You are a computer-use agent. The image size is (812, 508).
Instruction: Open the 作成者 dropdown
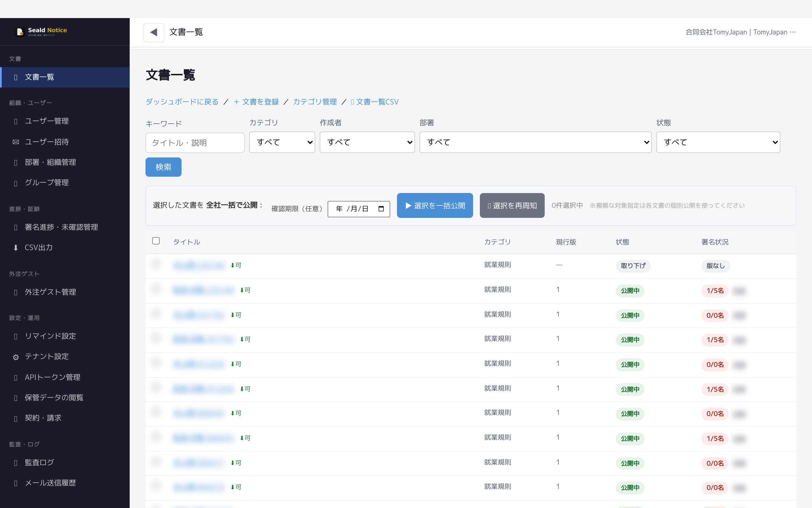367,142
